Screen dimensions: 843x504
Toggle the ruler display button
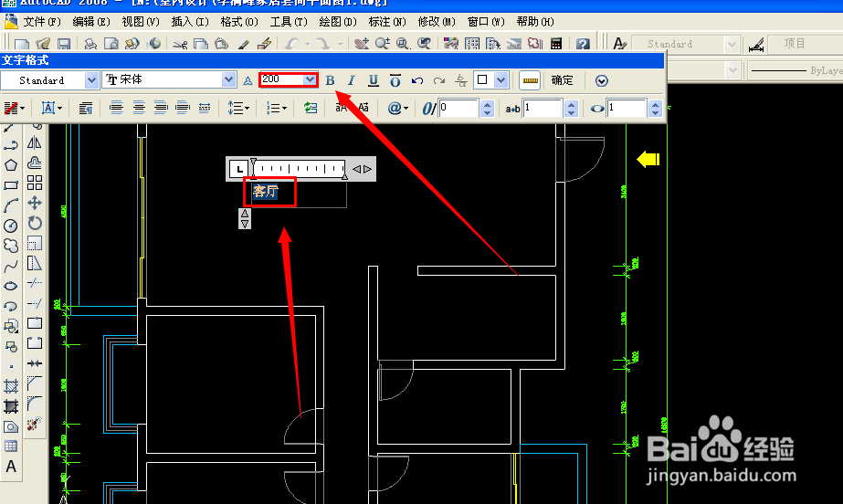pos(530,80)
